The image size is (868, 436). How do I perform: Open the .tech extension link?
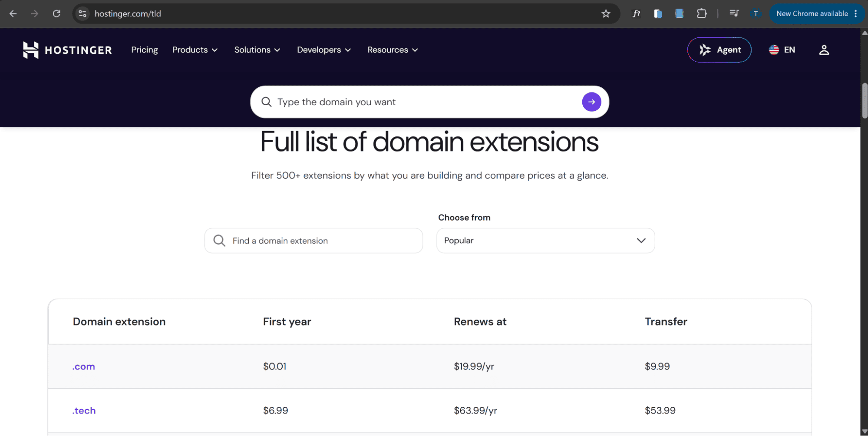coord(84,411)
